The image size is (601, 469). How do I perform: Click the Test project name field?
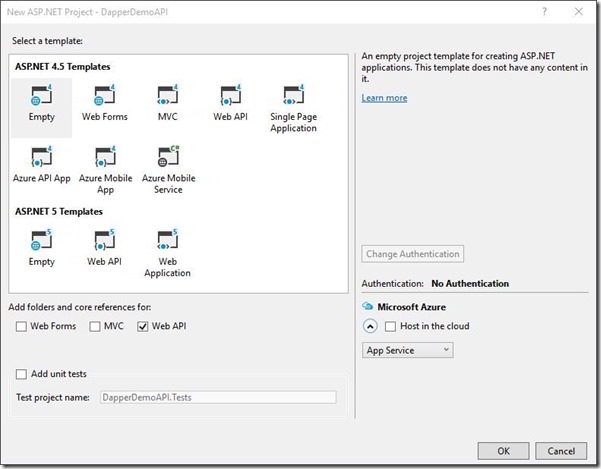pos(218,397)
